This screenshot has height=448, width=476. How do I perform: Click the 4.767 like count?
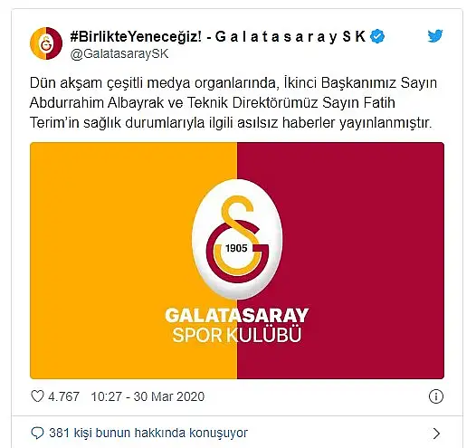coord(63,396)
